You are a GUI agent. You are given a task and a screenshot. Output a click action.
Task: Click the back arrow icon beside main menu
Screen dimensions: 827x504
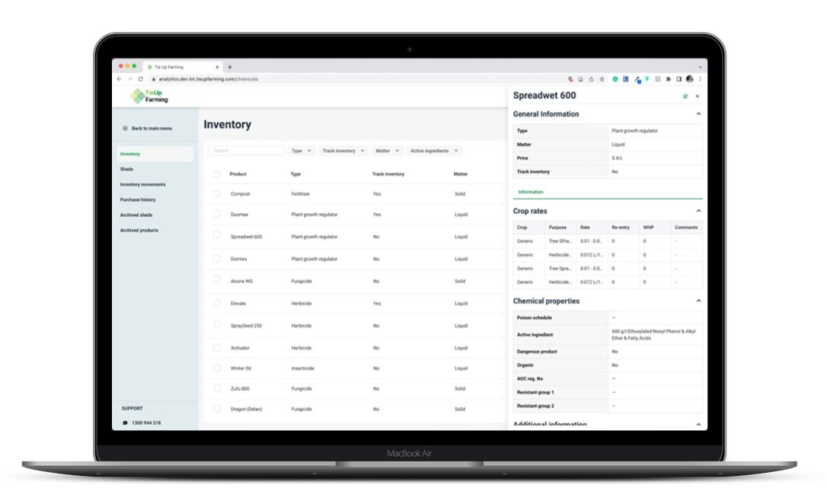pyautogui.click(x=125, y=128)
